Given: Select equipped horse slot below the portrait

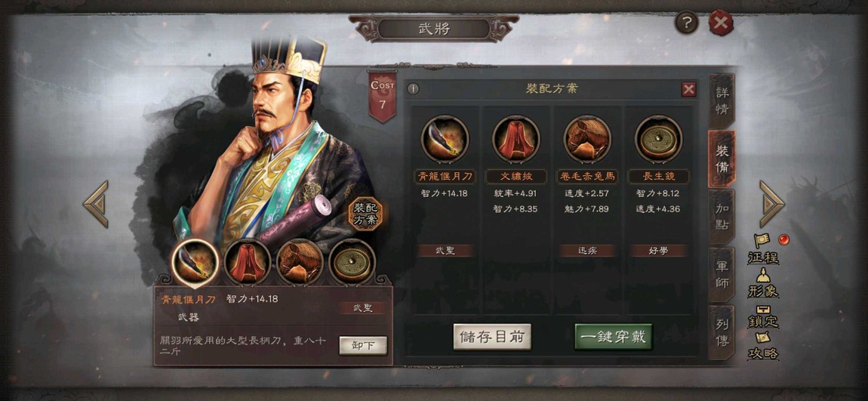Looking at the screenshot, I should click(x=300, y=262).
